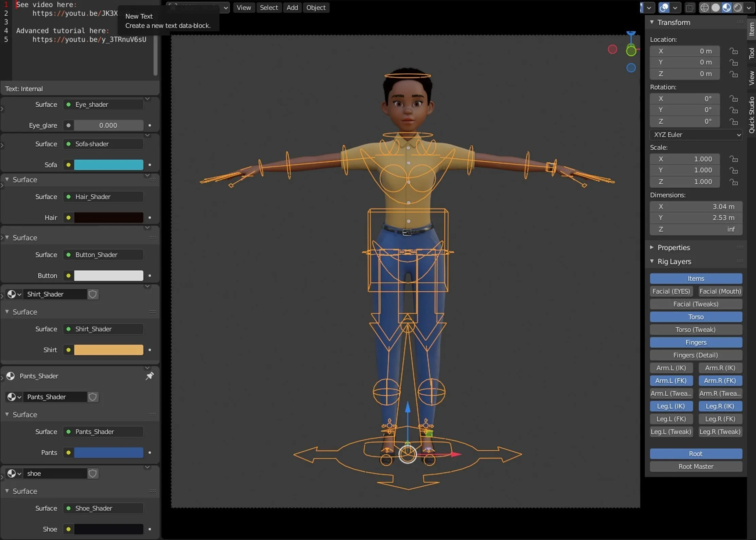
Task: Switch viewport to Solid shading mode
Action: click(715, 7)
